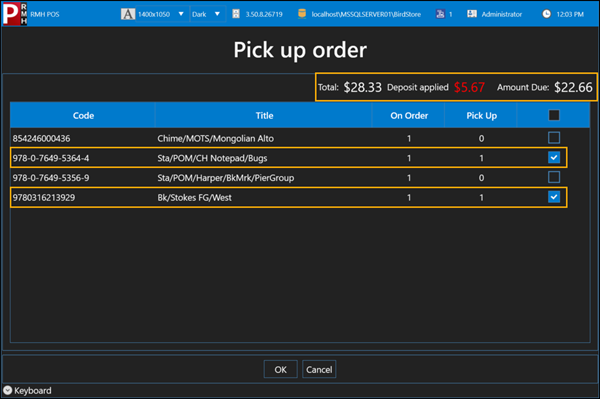Click Pick Up quantity of Chime/MOTS row

click(481, 138)
